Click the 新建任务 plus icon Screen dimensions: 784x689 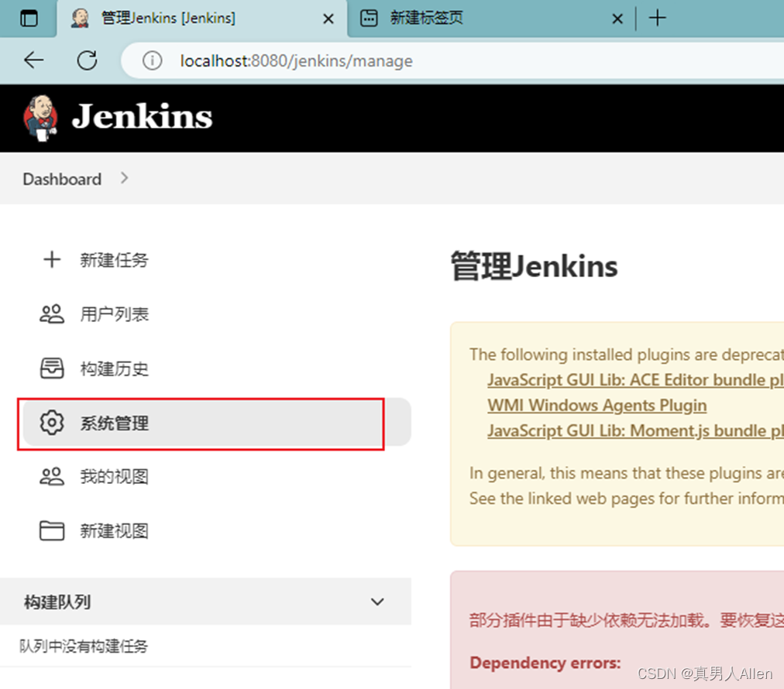coord(52,260)
